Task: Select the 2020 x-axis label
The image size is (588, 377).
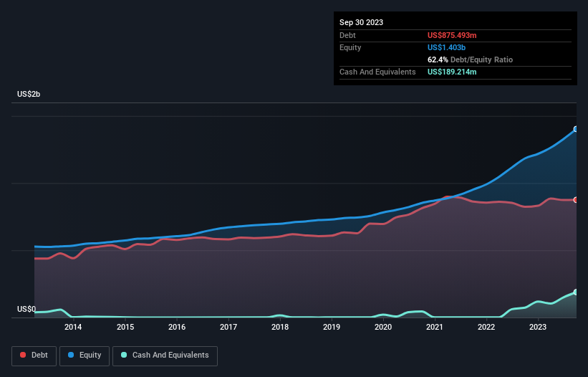Action: tap(383, 327)
